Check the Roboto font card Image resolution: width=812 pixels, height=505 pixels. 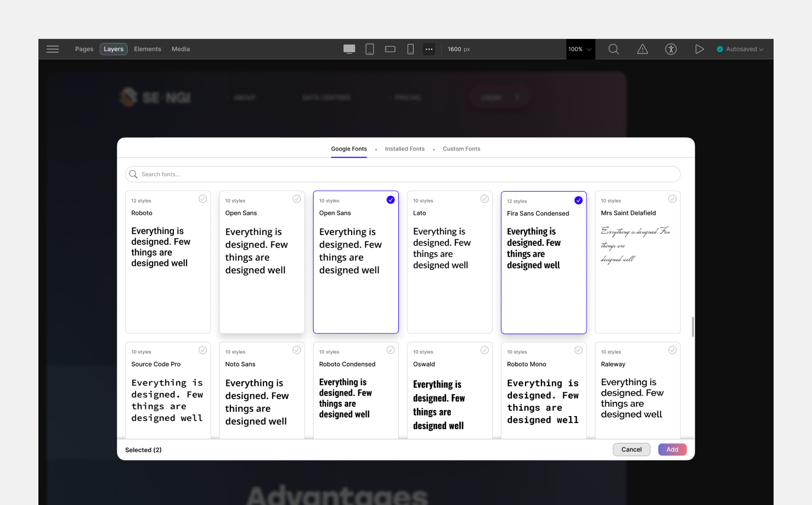tap(203, 199)
